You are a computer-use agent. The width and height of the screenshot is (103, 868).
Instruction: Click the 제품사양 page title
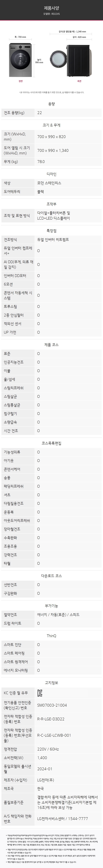click(51, 8)
